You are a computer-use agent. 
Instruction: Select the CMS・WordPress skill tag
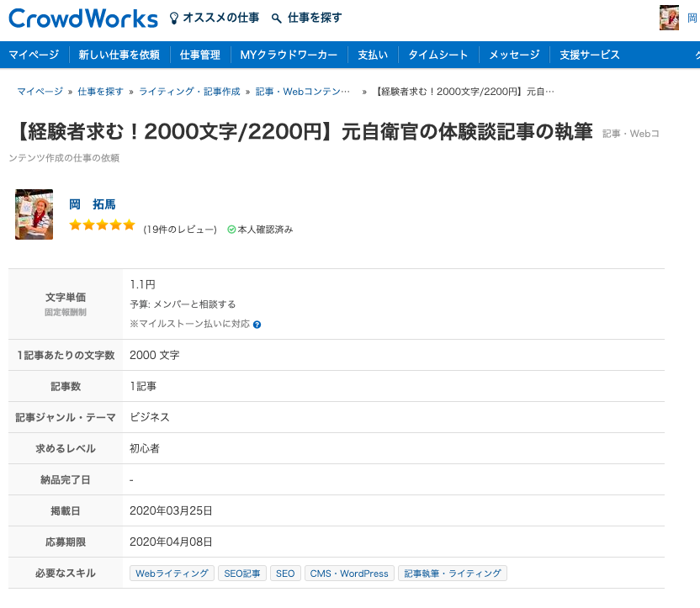point(348,573)
